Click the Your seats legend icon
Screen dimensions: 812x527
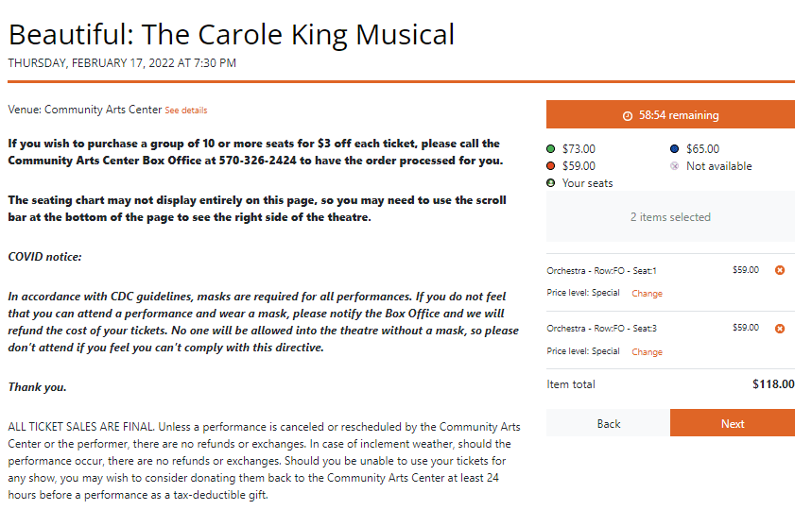(x=550, y=183)
